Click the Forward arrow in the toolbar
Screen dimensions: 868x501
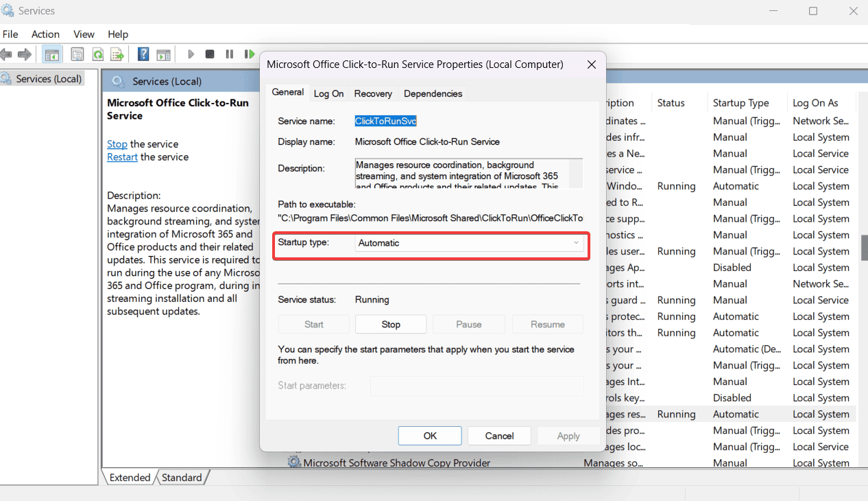pos(25,54)
